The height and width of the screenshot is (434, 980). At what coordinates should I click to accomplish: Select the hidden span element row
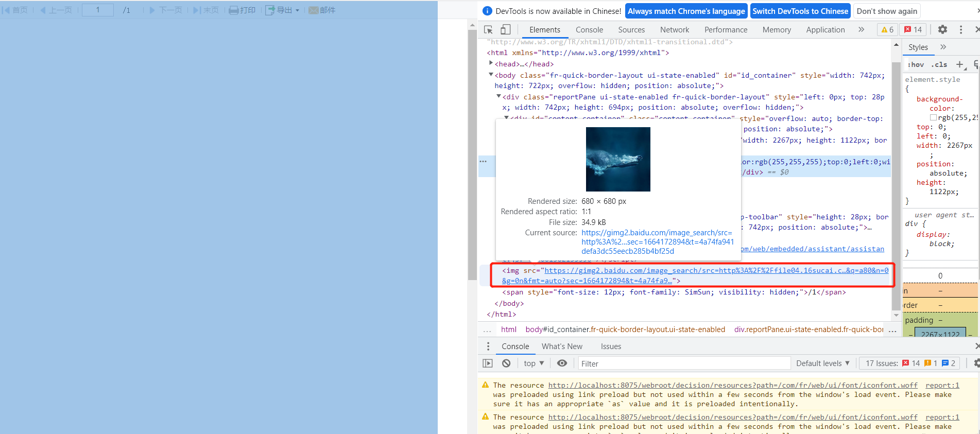(x=674, y=292)
